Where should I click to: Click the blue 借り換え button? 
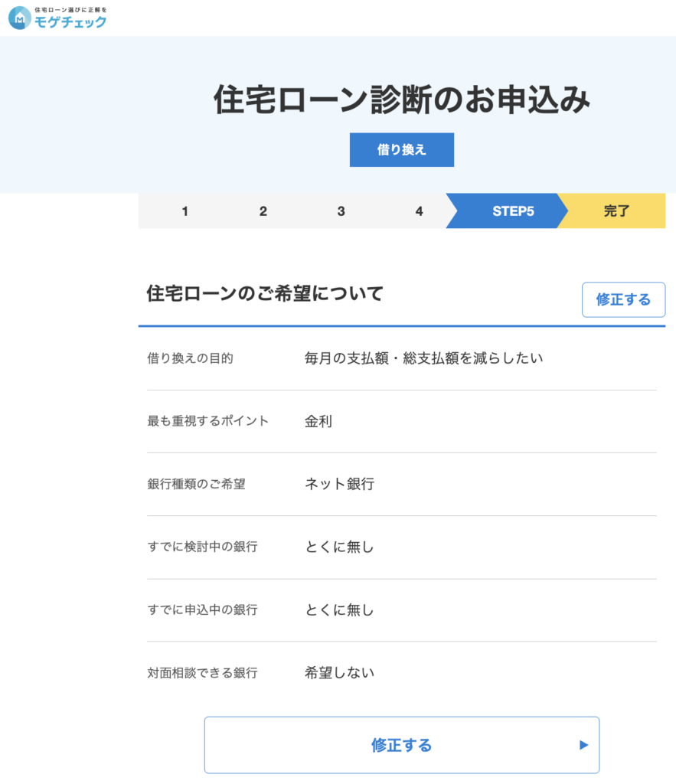401,150
